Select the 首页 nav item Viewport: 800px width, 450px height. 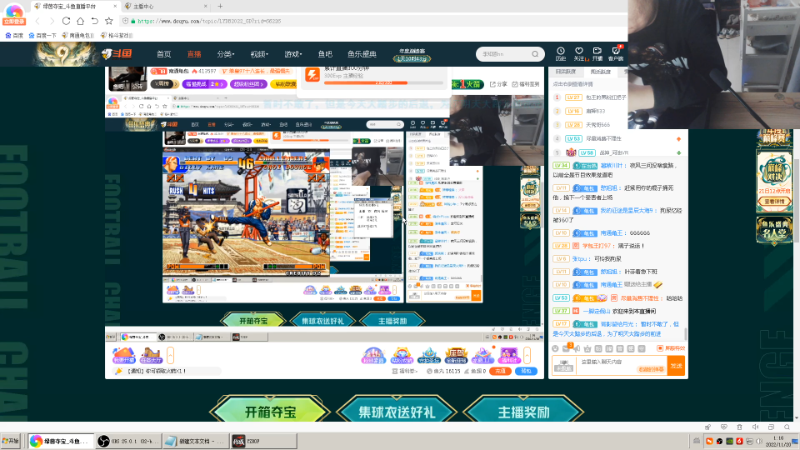click(x=164, y=54)
